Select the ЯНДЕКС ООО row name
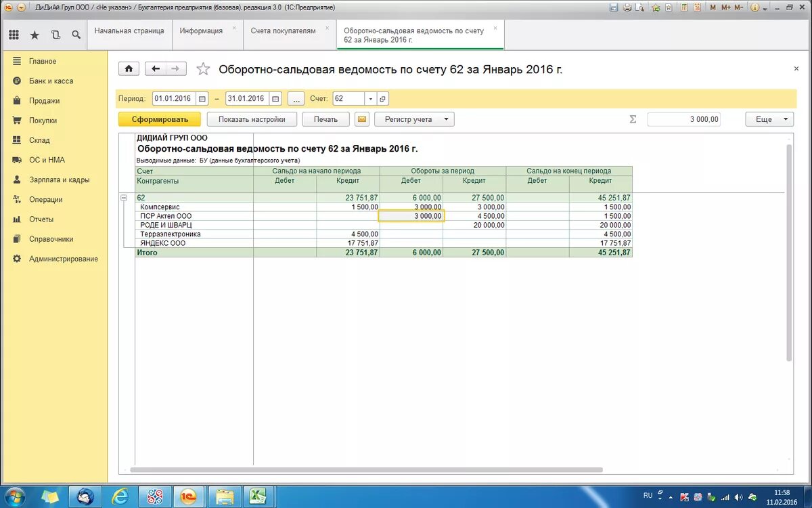The image size is (812, 508). pyautogui.click(x=162, y=242)
